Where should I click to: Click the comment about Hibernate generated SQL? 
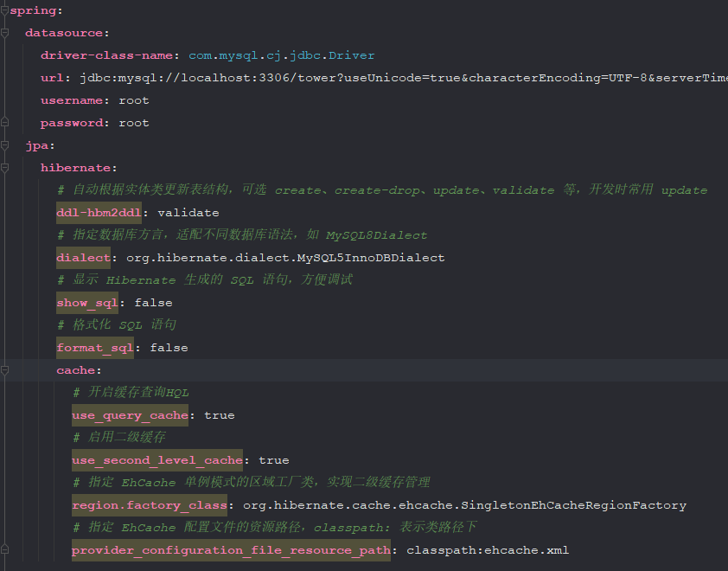(x=205, y=279)
